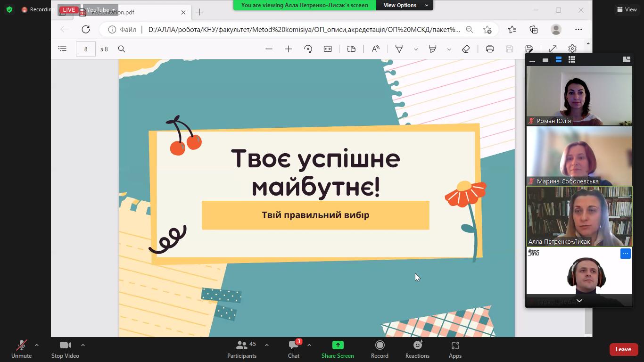Expand Chat options arrow
The height and width of the screenshot is (362, 644).
point(309,345)
